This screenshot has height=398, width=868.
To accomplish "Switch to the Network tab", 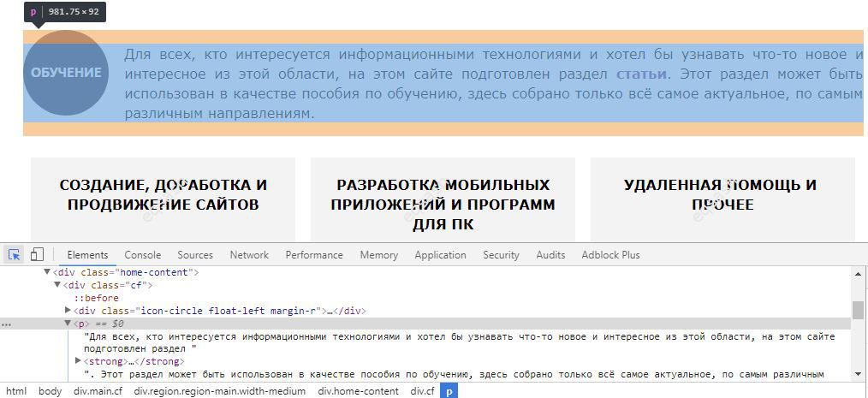I will click(x=249, y=255).
